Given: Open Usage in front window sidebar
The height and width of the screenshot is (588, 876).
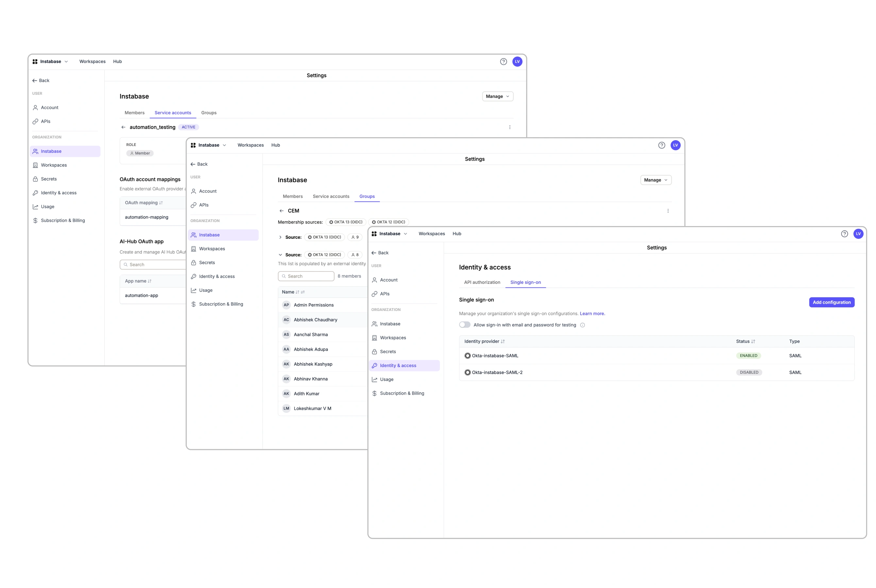Looking at the screenshot, I should pos(404,380).
